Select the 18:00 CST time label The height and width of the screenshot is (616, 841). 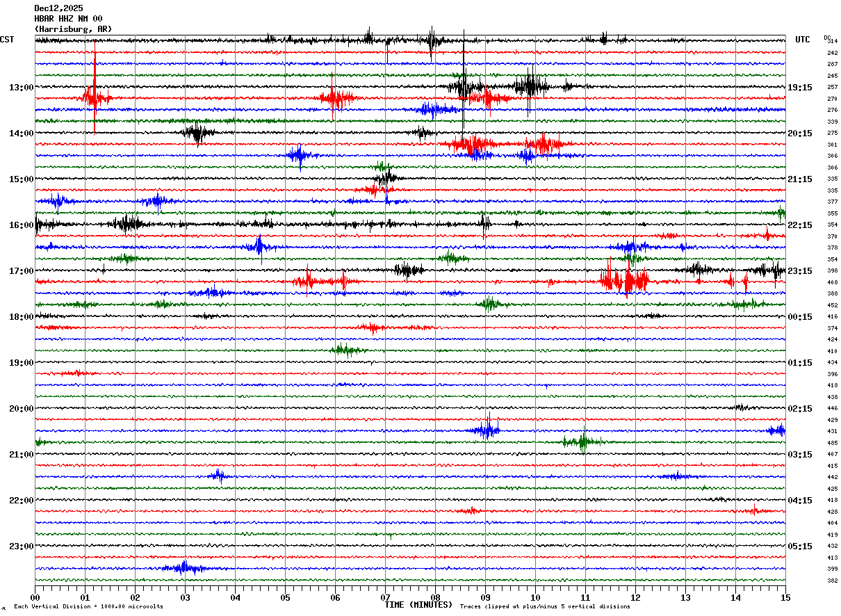pyautogui.click(x=21, y=317)
